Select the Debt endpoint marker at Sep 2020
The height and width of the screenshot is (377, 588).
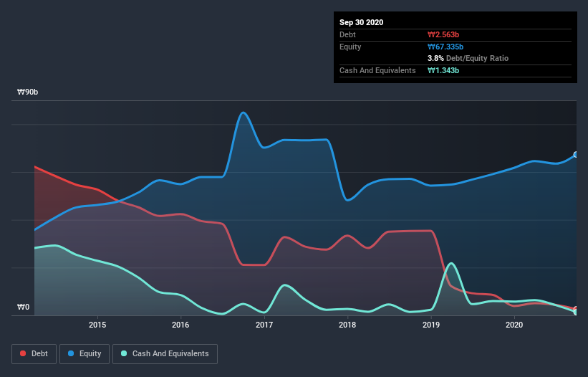[576, 309]
